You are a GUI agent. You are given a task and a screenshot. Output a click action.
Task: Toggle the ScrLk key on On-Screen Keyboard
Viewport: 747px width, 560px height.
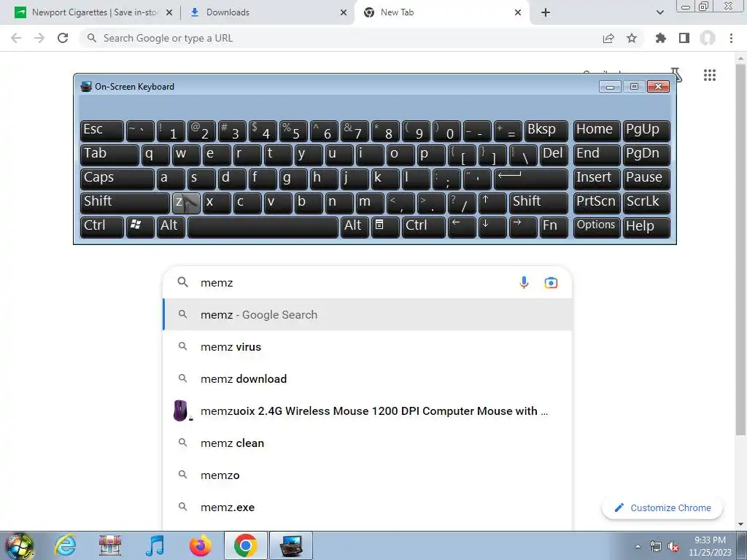pyautogui.click(x=646, y=203)
